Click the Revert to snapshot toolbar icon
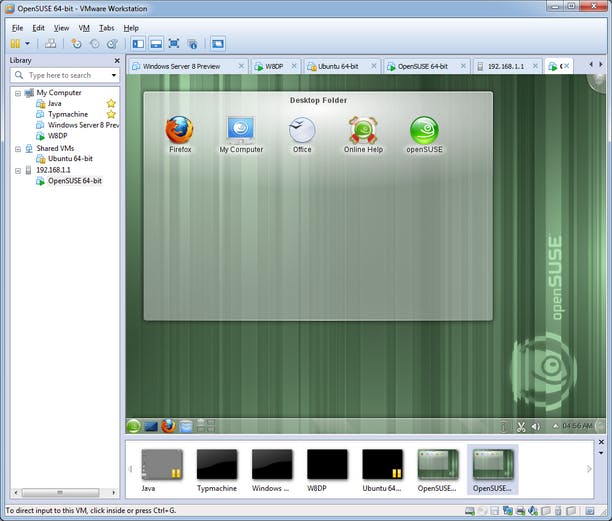This screenshot has width=612, height=521. pyautogui.click(x=94, y=44)
